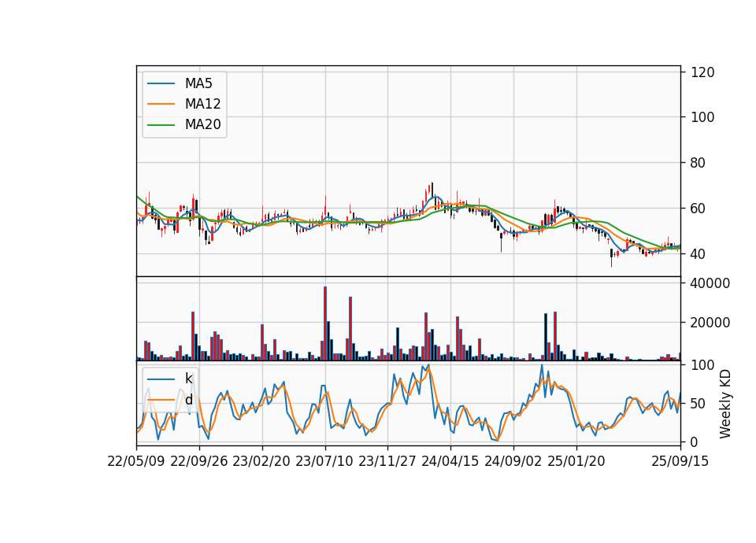
Task: Click the d legend label in KD panel
Action: pyautogui.click(x=189, y=400)
